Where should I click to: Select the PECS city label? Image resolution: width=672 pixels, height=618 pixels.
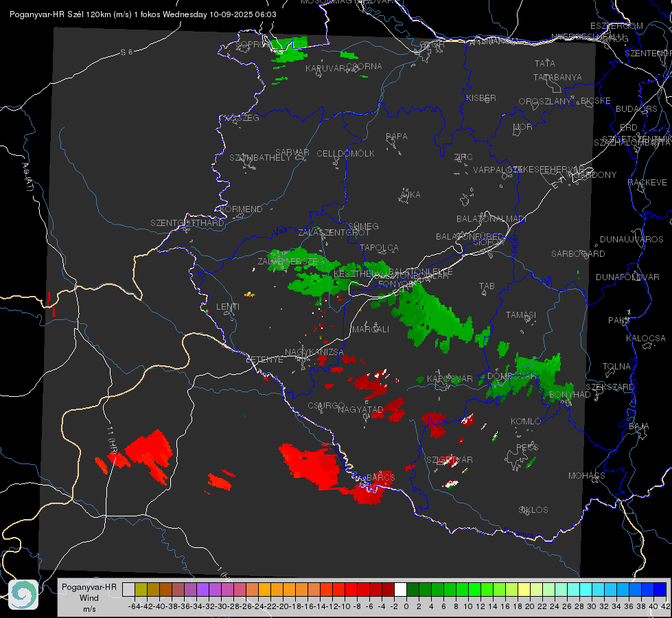[x=527, y=447]
